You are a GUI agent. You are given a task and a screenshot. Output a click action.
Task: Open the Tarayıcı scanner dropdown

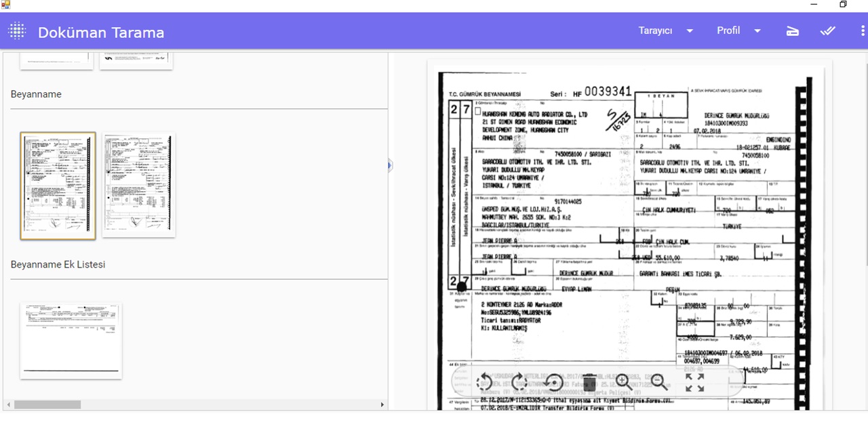[x=666, y=30]
